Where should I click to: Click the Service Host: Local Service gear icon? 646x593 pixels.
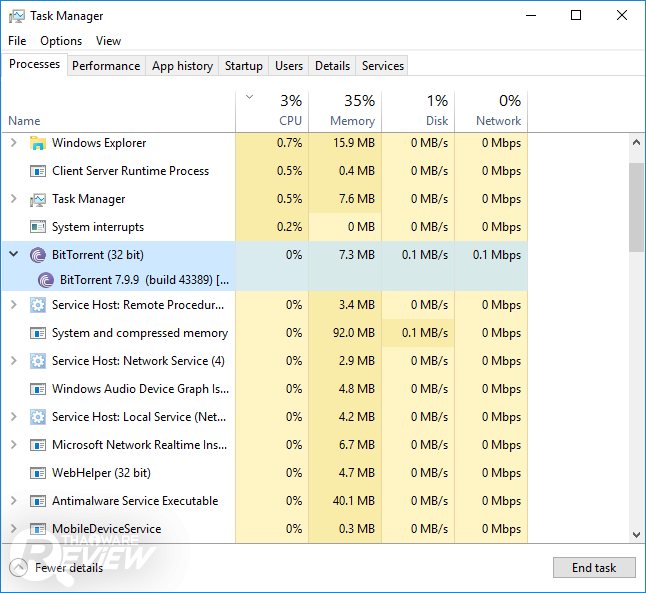coord(37,417)
